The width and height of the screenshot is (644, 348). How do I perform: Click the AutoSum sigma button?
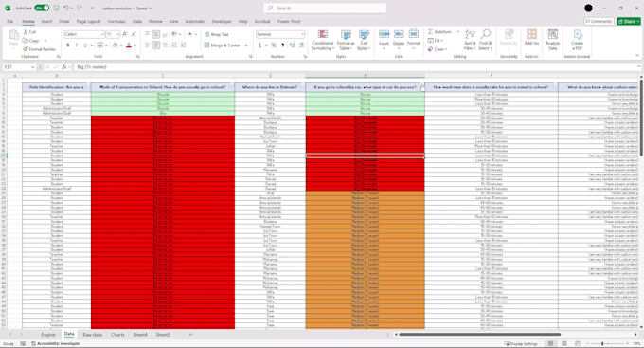pos(439,31)
